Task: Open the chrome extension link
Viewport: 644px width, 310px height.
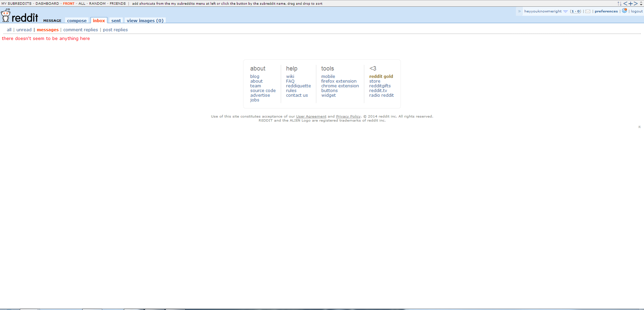Action: [340, 86]
